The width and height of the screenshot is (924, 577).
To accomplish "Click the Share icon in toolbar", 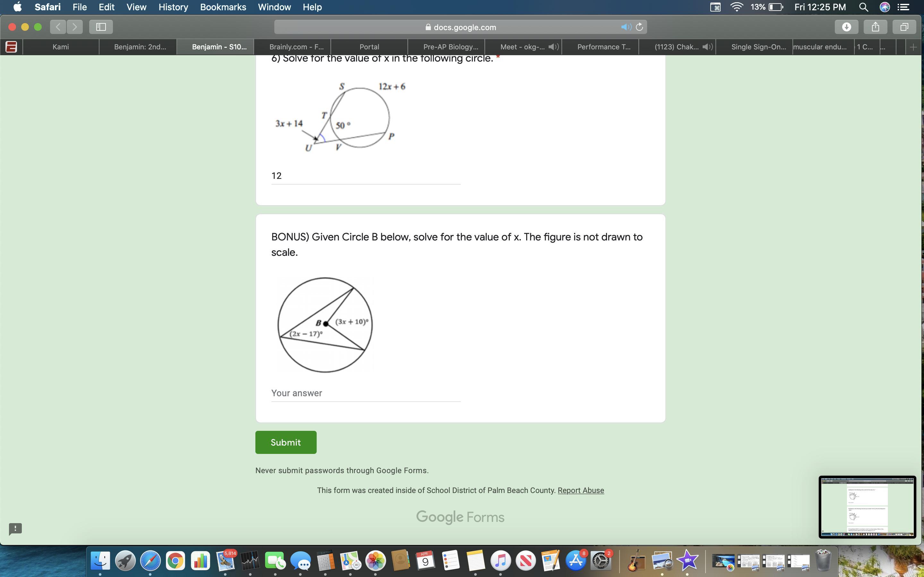I will [x=875, y=27].
